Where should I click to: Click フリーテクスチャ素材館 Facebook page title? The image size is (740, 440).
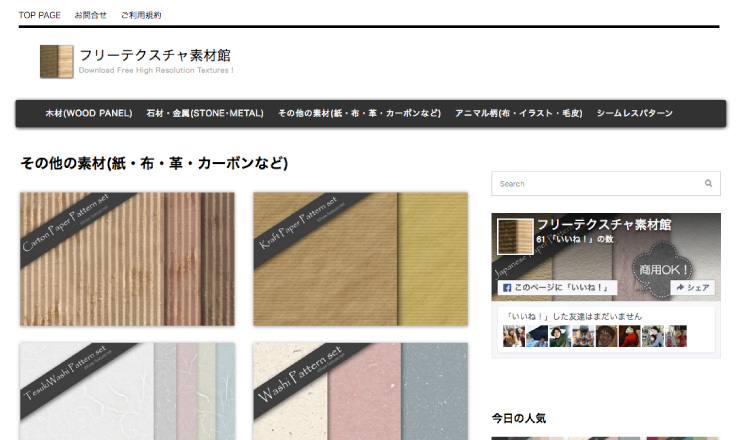604,225
